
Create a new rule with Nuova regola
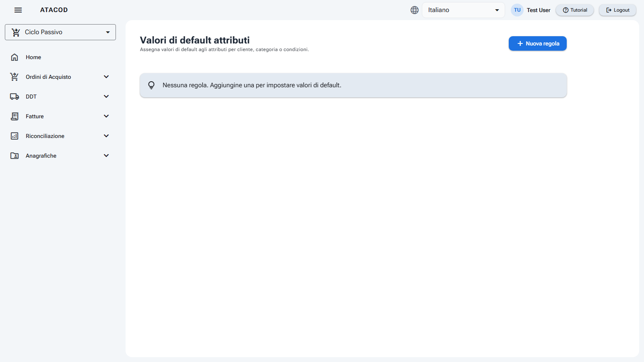(538, 43)
